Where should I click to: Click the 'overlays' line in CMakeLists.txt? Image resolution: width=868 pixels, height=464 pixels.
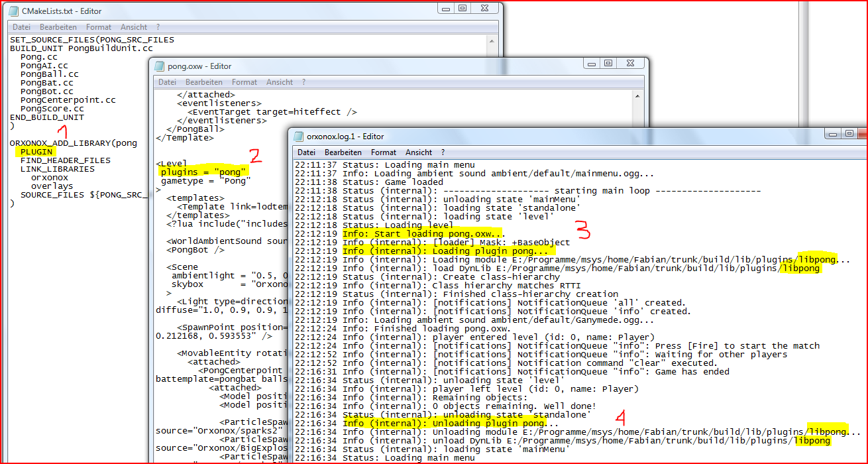tap(52, 186)
